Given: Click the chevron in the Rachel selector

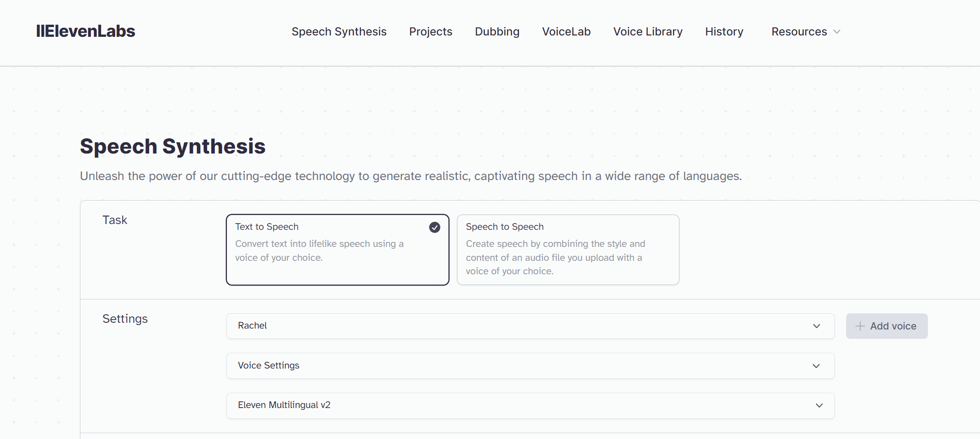Looking at the screenshot, I should (x=816, y=326).
